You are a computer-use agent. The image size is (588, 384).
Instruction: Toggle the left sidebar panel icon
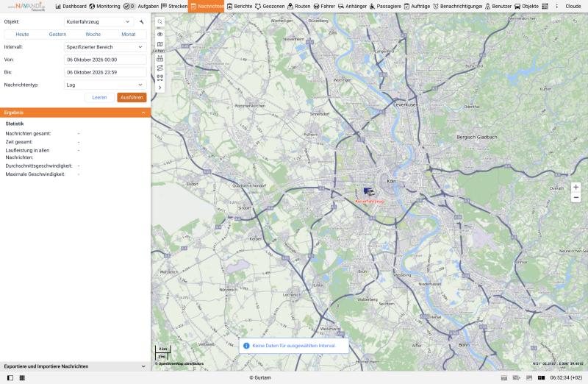[10, 377]
